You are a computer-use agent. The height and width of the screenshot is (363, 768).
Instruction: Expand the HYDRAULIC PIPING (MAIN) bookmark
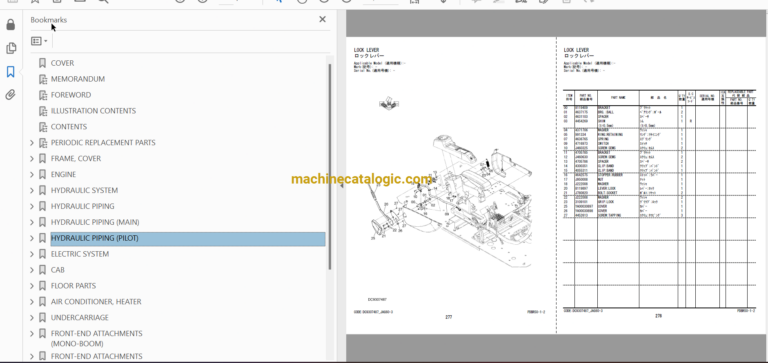click(32, 222)
